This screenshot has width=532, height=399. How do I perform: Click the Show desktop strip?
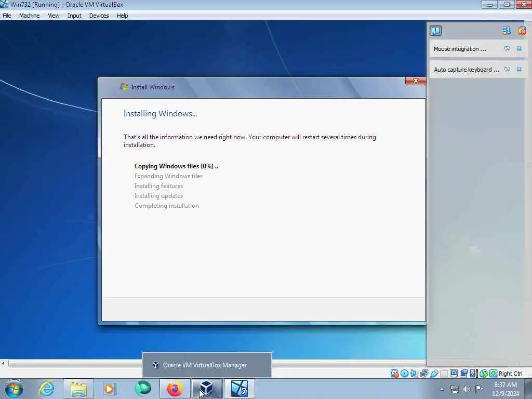click(x=528, y=389)
